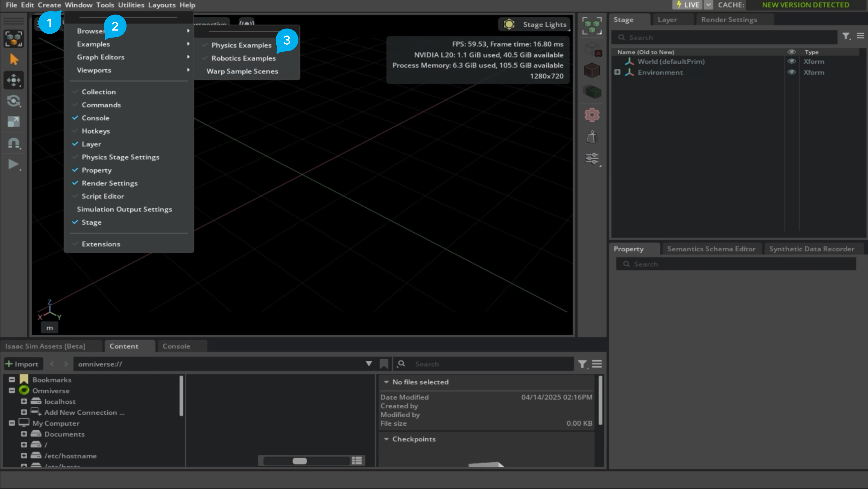Click the green cube icon in sidebar

click(592, 92)
